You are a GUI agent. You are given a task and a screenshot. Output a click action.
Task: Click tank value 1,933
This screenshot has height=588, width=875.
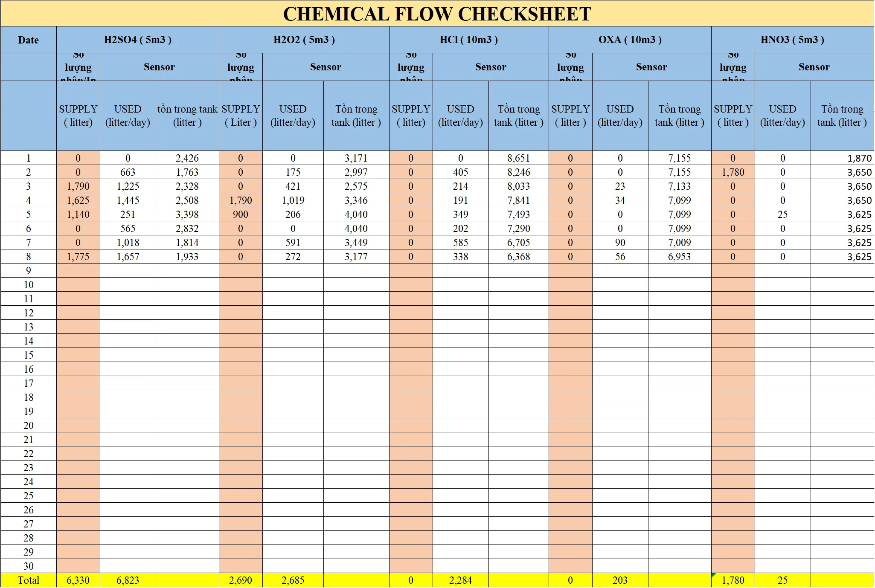click(187, 257)
